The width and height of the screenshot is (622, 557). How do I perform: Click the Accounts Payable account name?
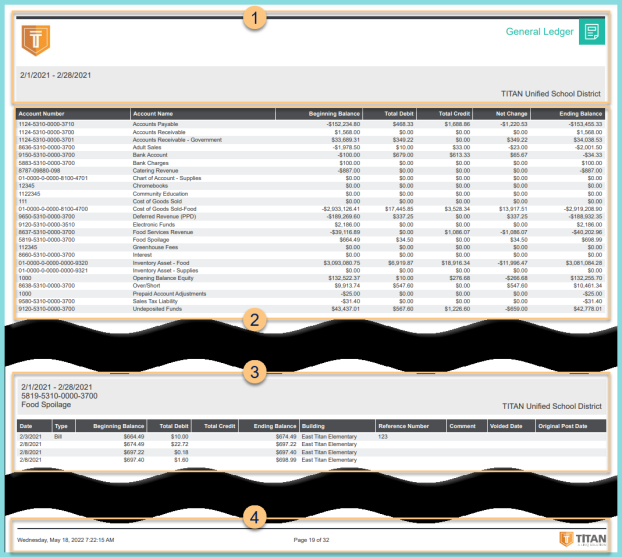tap(155, 124)
